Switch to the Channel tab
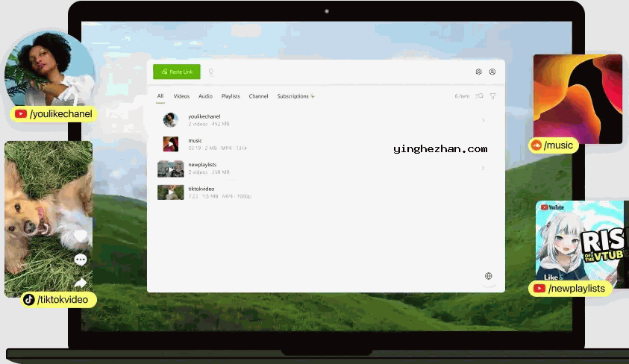The height and width of the screenshot is (364, 629). click(258, 96)
